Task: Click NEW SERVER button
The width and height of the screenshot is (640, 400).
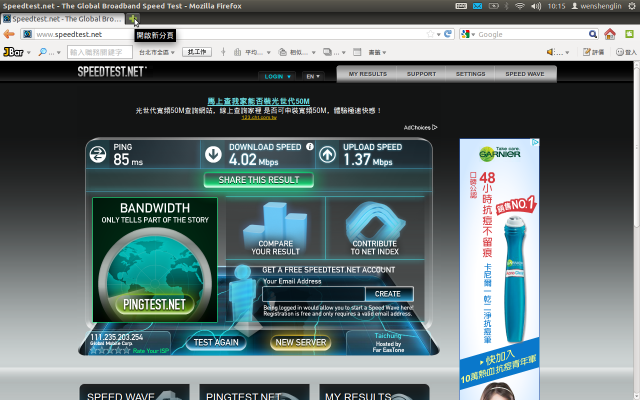Action: [x=300, y=342]
